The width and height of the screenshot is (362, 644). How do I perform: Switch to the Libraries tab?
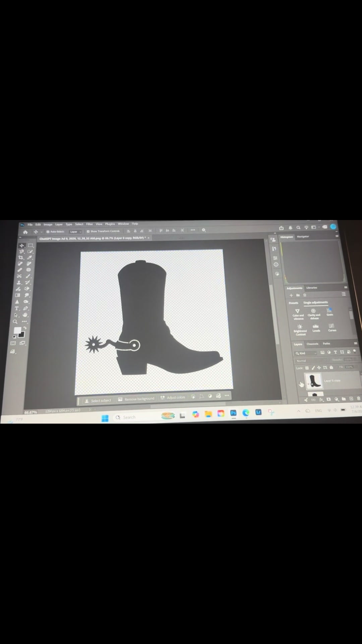311,288
